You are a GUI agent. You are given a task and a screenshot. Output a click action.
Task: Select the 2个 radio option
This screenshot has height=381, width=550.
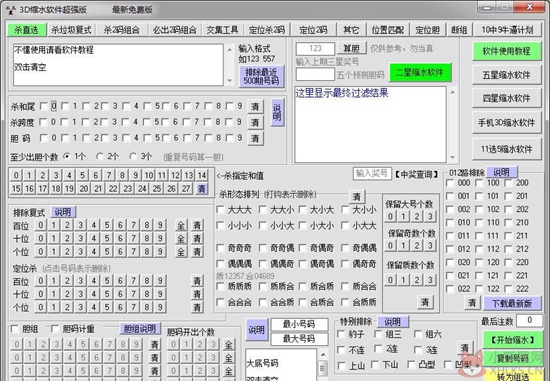pos(100,156)
